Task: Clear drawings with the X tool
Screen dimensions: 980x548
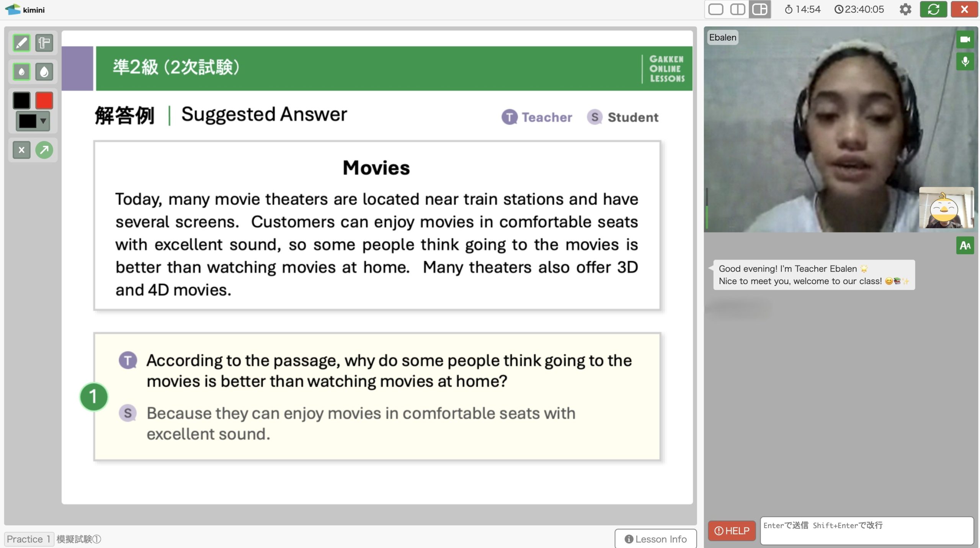Action: click(21, 150)
